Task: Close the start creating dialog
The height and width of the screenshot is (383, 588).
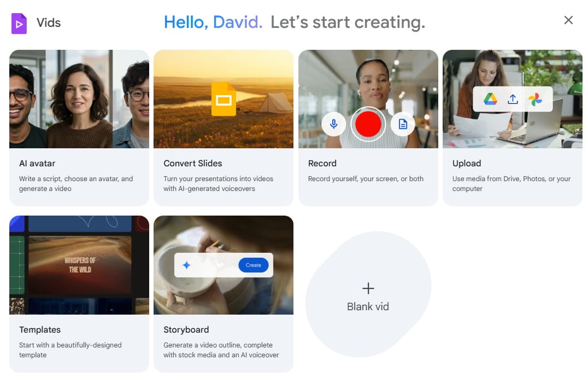Action: (x=568, y=20)
